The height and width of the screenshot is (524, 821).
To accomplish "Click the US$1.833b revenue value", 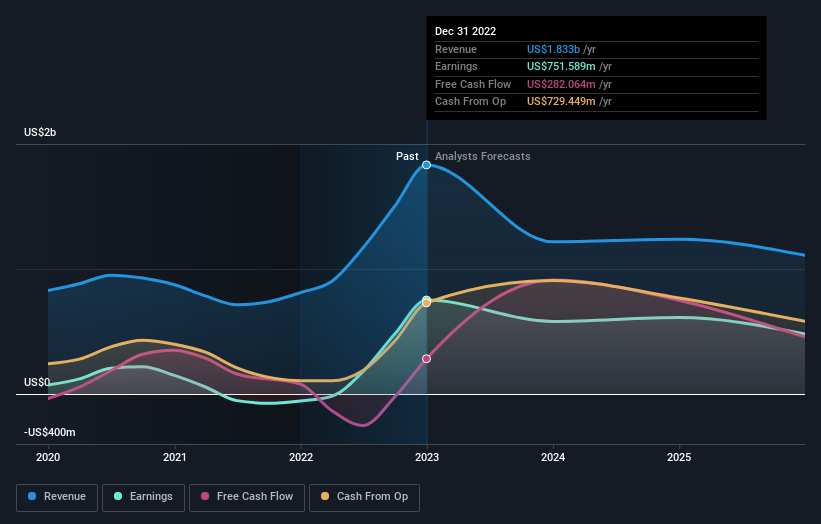I will click(x=553, y=49).
